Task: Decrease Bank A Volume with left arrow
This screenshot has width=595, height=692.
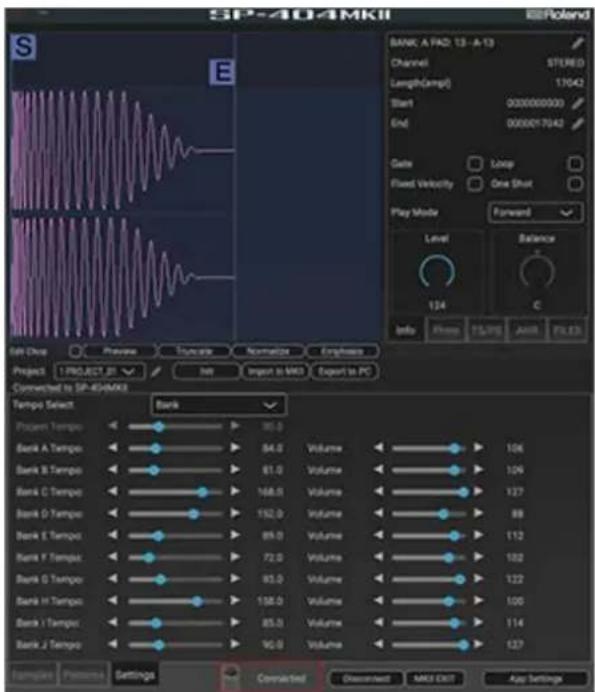Action: pos(378,448)
